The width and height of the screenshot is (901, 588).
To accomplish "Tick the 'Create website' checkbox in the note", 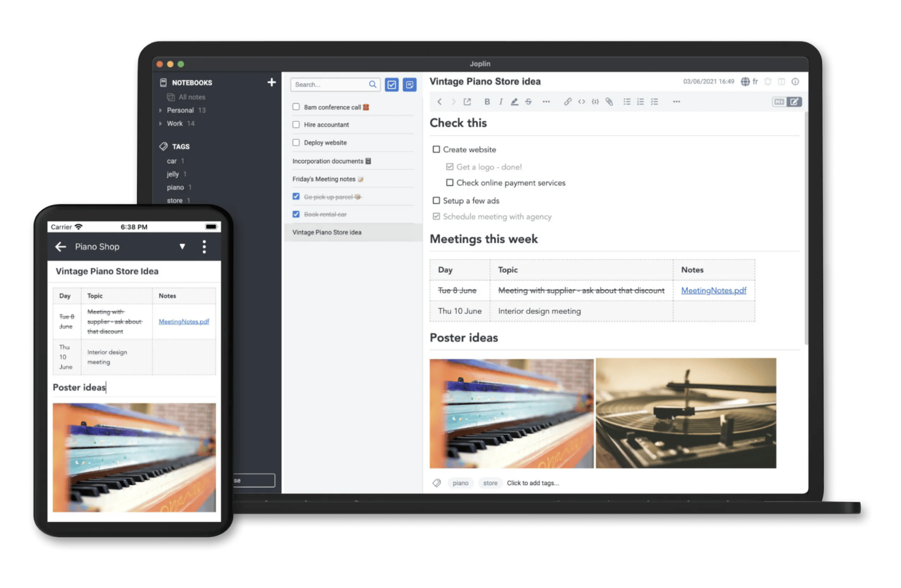I will coord(437,150).
